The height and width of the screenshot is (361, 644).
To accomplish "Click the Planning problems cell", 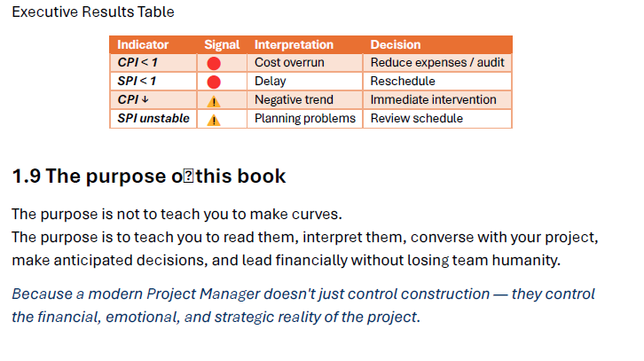I will point(305,119).
